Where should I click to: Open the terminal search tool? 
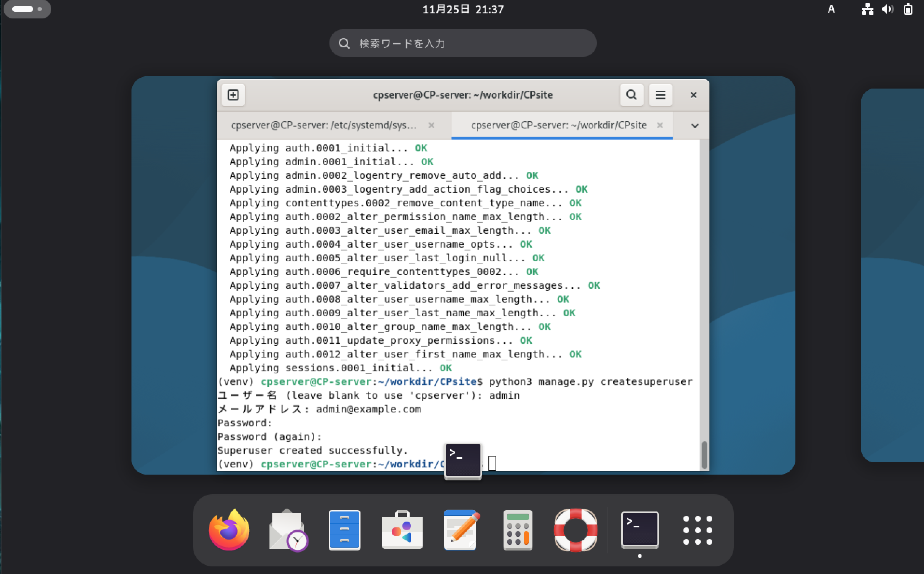[x=631, y=95]
